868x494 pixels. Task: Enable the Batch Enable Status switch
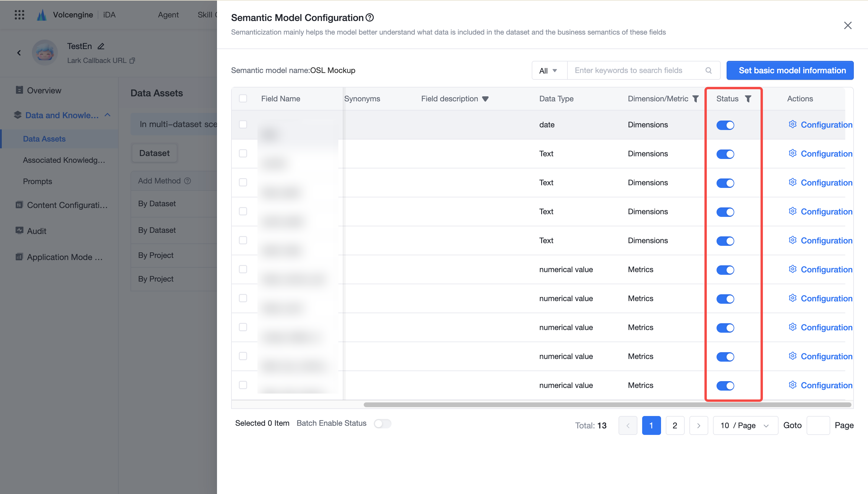(x=382, y=423)
